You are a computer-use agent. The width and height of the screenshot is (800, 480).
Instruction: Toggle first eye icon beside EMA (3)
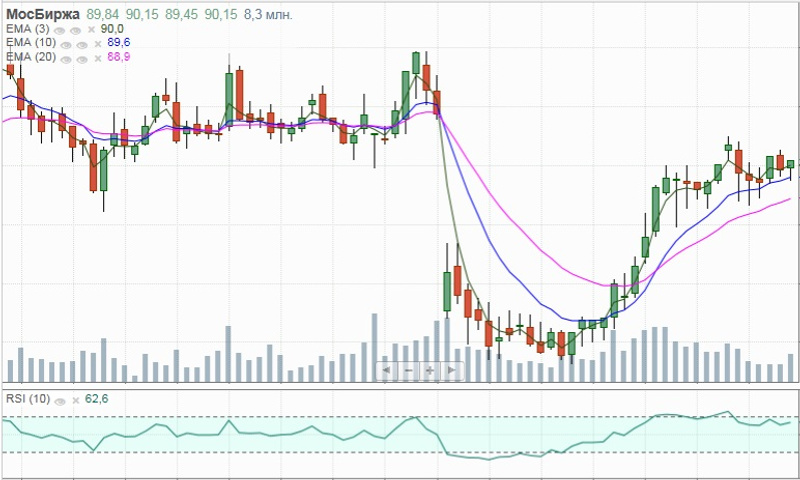[60, 30]
